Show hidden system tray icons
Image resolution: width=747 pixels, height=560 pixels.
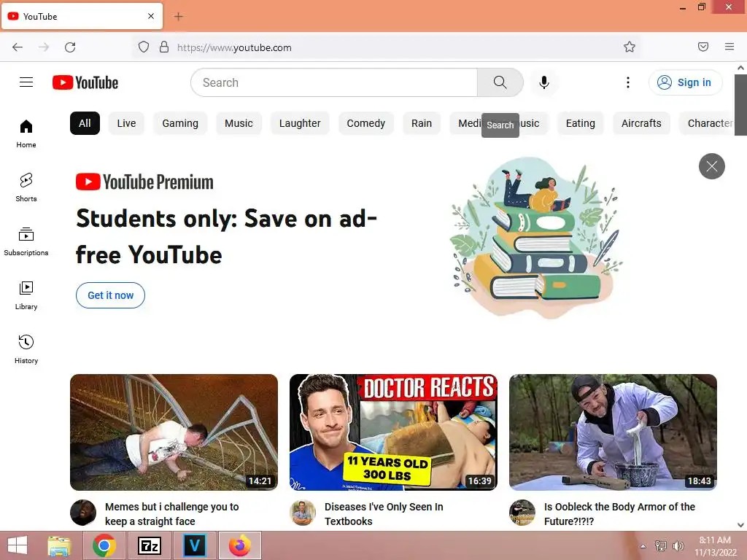coord(643,546)
